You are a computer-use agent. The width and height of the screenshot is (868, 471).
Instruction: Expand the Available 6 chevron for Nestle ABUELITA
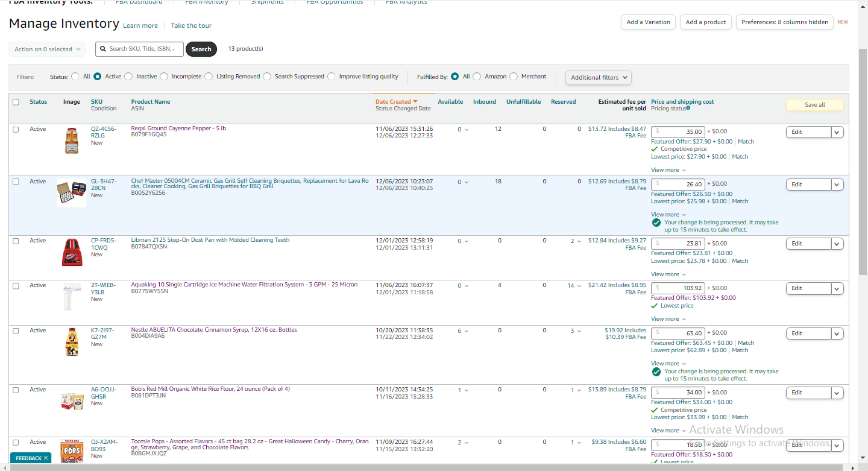tap(467, 331)
